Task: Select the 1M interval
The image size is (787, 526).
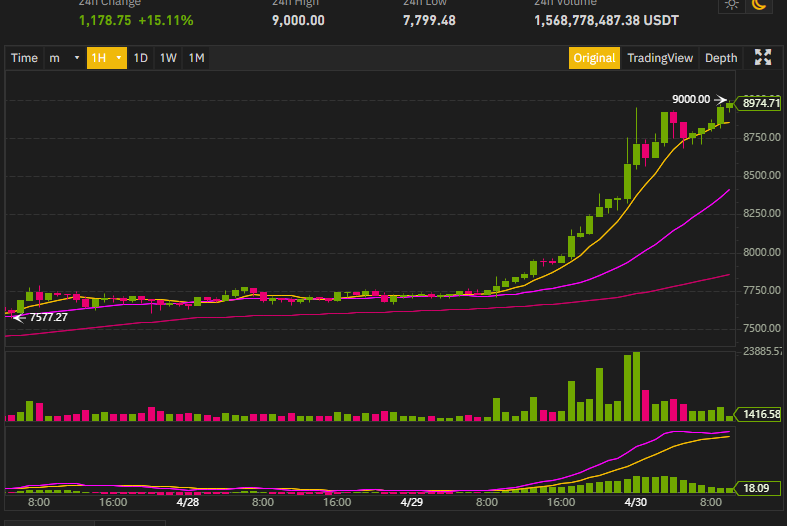Action: (x=196, y=58)
